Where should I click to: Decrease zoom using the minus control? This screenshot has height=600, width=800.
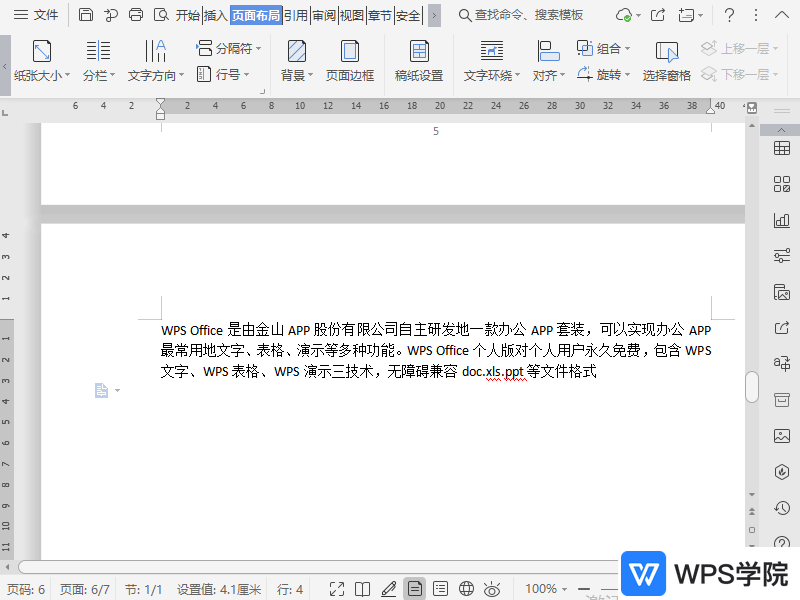click(x=584, y=589)
